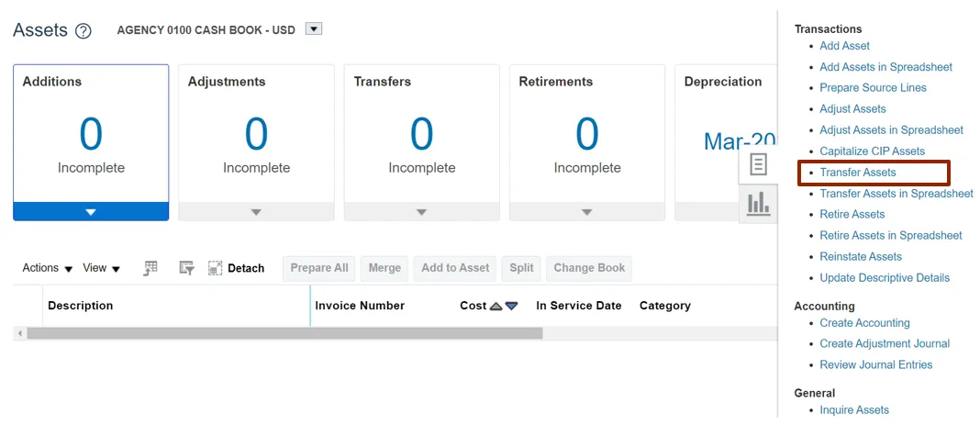The width and height of the screenshot is (980, 425).
Task: Expand the Retirements tile arrow
Action: 586,212
